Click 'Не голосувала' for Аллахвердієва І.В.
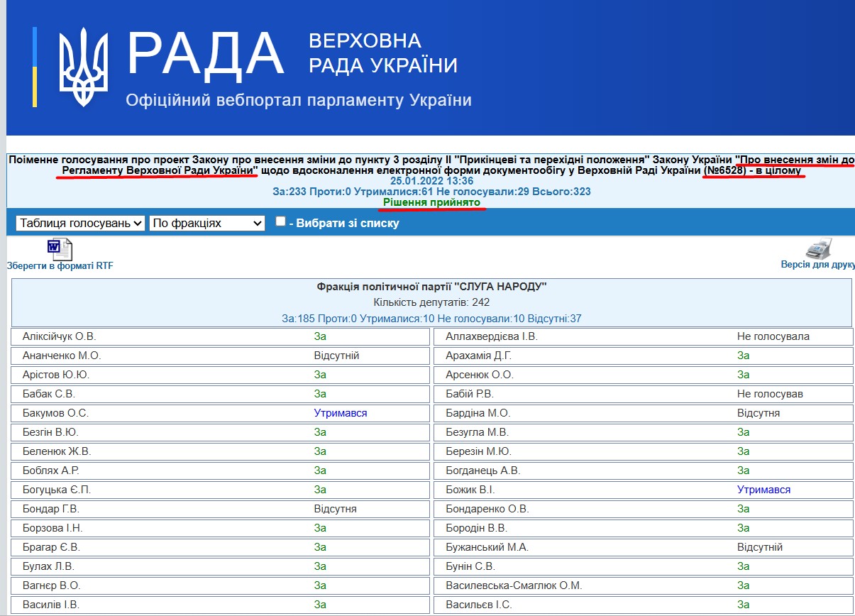The height and width of the screenshot is (616, 855). point(773,336)
